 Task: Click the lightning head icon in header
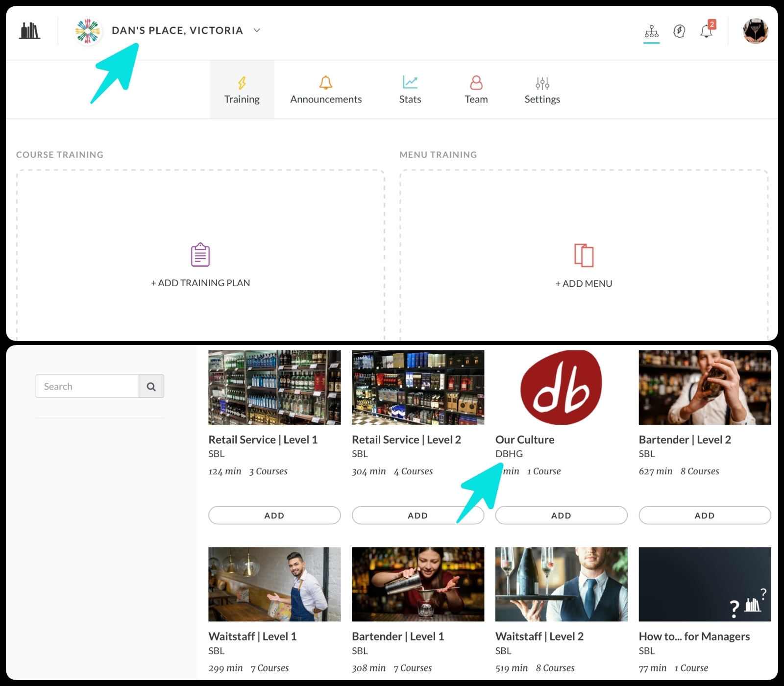pos(679,31)
